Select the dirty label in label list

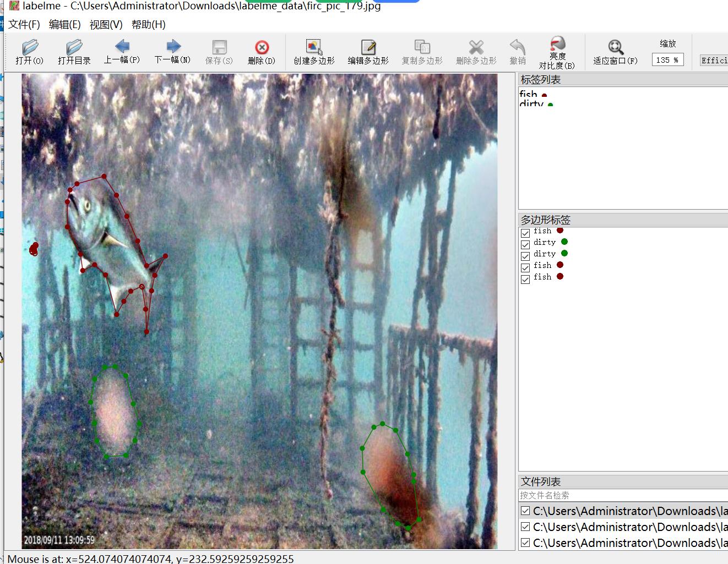(531, 104)
